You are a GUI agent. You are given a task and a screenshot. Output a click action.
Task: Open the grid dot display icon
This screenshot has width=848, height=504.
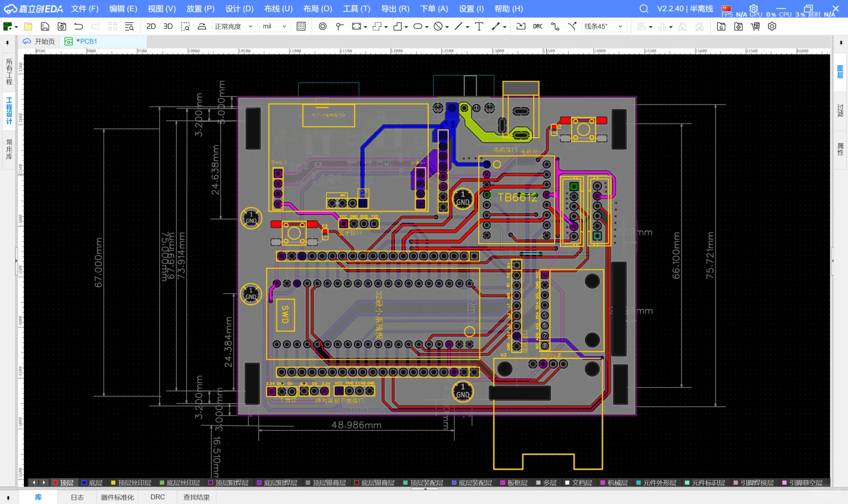coord(301,27)
